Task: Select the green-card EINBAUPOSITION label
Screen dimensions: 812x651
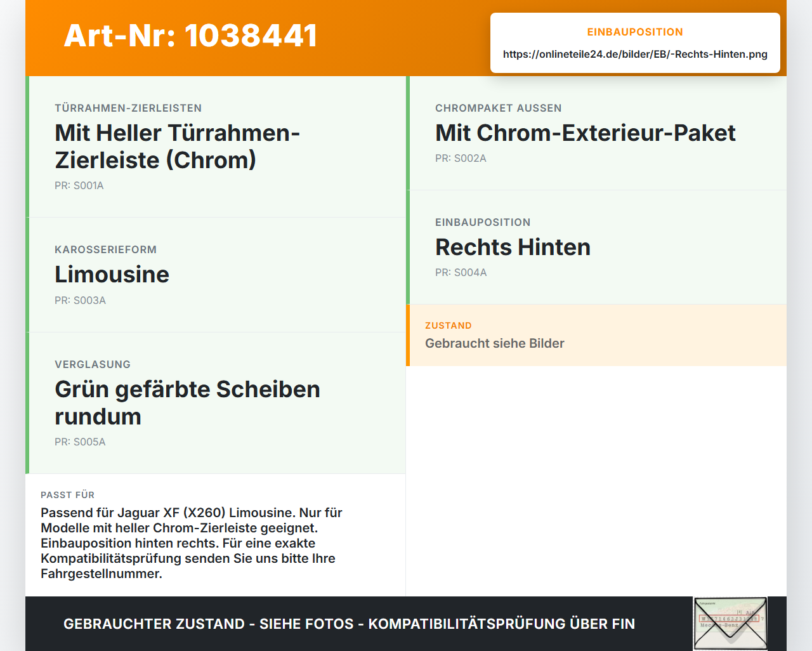Action: pyautogui.click(x=483, y=222)
